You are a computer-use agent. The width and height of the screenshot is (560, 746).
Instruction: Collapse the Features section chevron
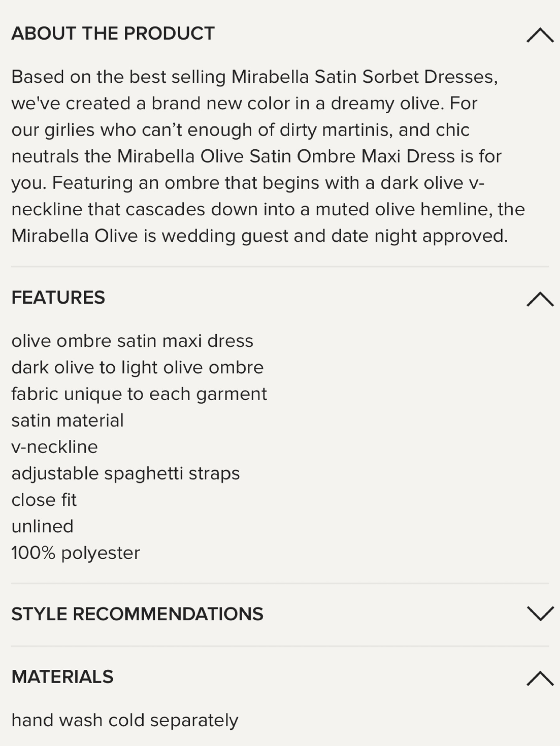point(540,299)
